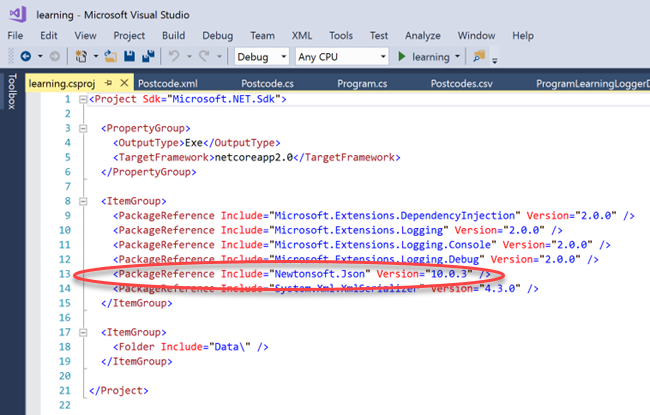Click the "4.3.0" version value
Image resolution: width=650 pixels, height=415 pixels.
(x=500, y=289)
